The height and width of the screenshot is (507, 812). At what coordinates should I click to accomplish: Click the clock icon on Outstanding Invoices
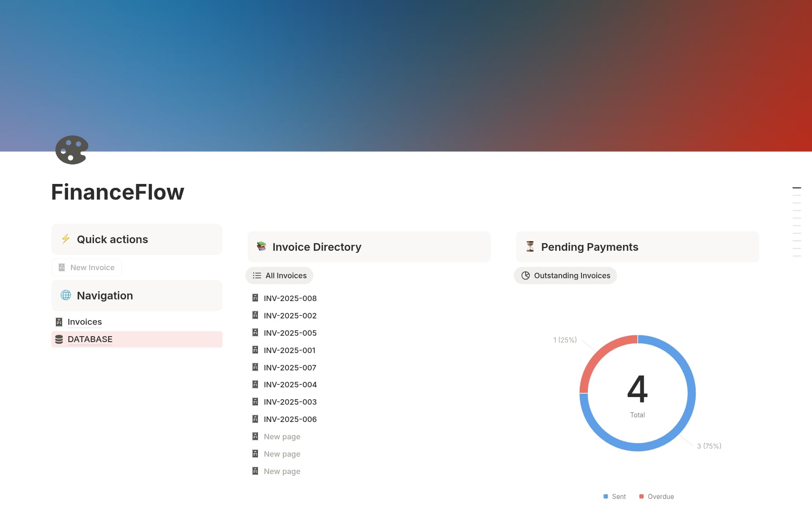click(x=526, y=275)
